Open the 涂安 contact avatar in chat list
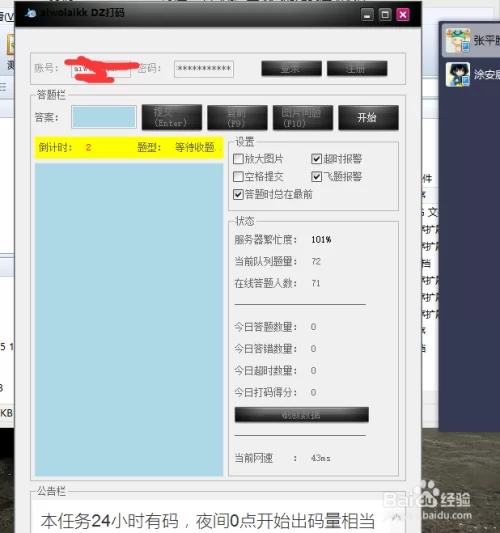This screenshot has height=533, width=500. pyautogui.click(x=458, y=74)
